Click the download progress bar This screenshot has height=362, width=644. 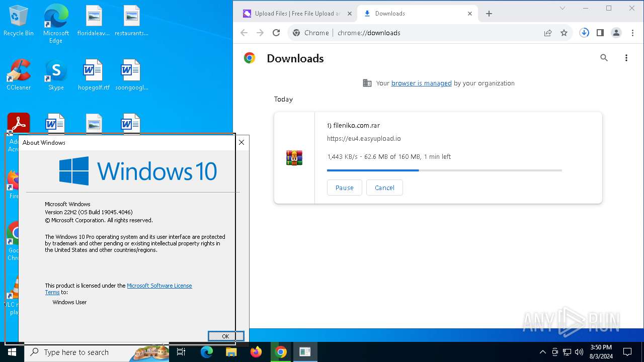point(444,170)
